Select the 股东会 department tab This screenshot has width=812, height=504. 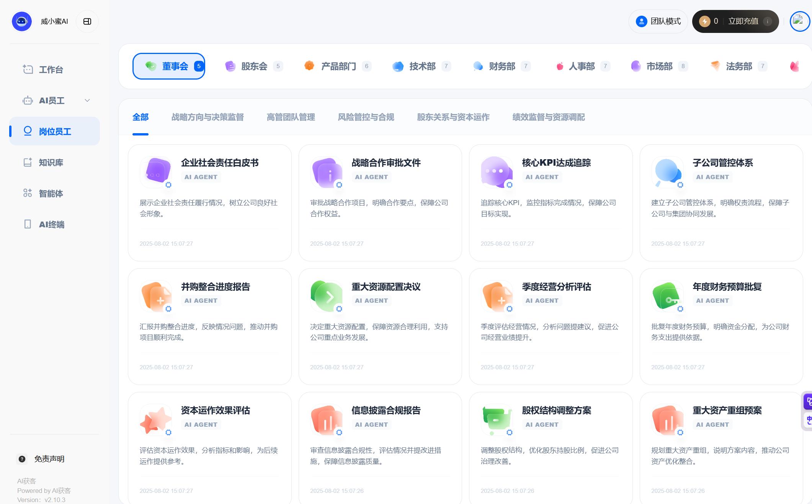click(254, 66)
